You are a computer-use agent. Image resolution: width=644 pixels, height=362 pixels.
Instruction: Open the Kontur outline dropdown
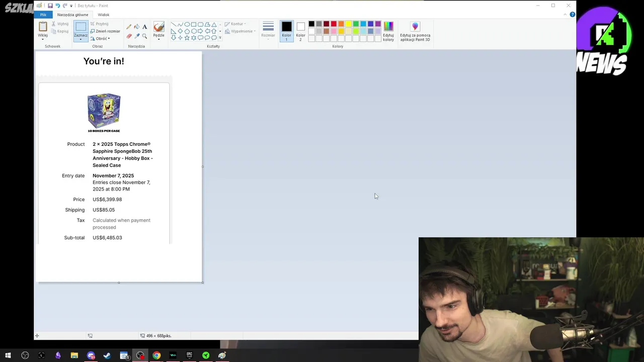235,24
